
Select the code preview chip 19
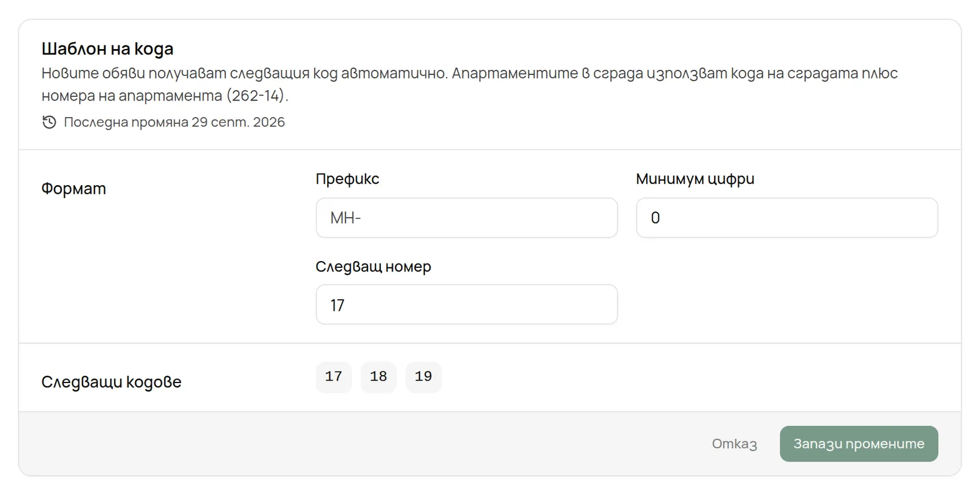coord(423,377)
